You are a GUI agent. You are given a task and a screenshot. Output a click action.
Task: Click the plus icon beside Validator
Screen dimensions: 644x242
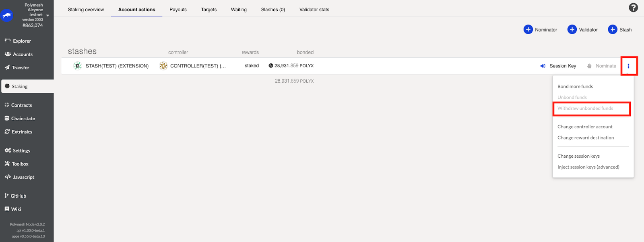572,29
